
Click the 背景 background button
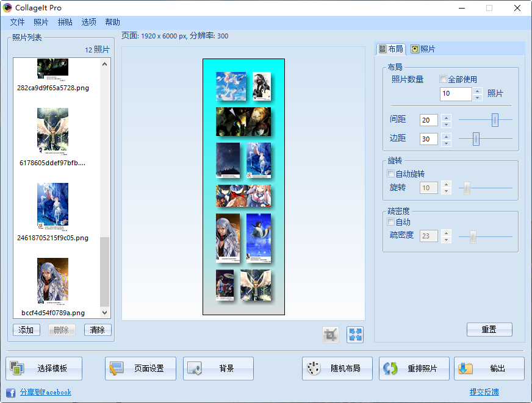[218, 368]
